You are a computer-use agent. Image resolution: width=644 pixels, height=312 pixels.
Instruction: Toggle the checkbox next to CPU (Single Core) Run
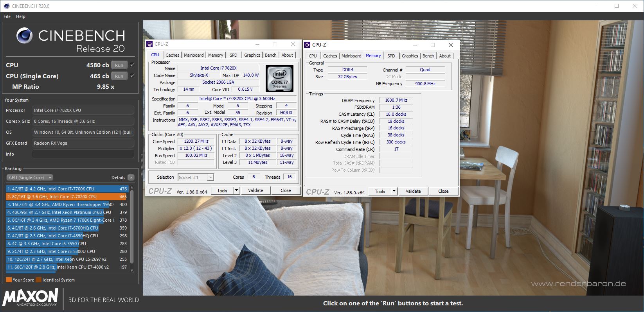(x=132, y=76)
